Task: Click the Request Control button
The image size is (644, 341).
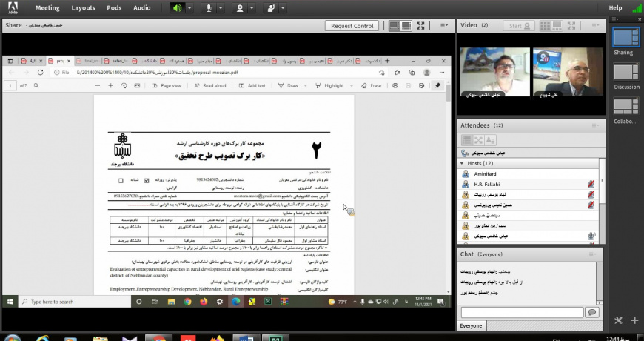Action: pyautogui.click(x=352, y=25)
